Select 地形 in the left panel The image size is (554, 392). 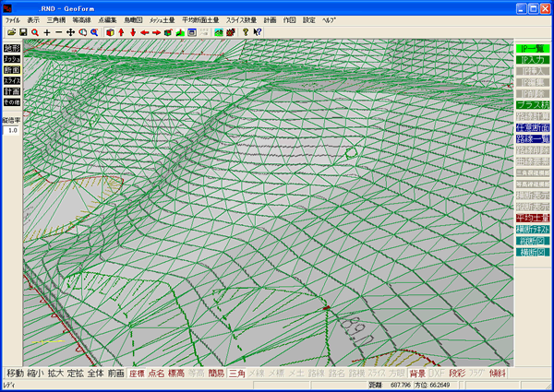point(12,48)
